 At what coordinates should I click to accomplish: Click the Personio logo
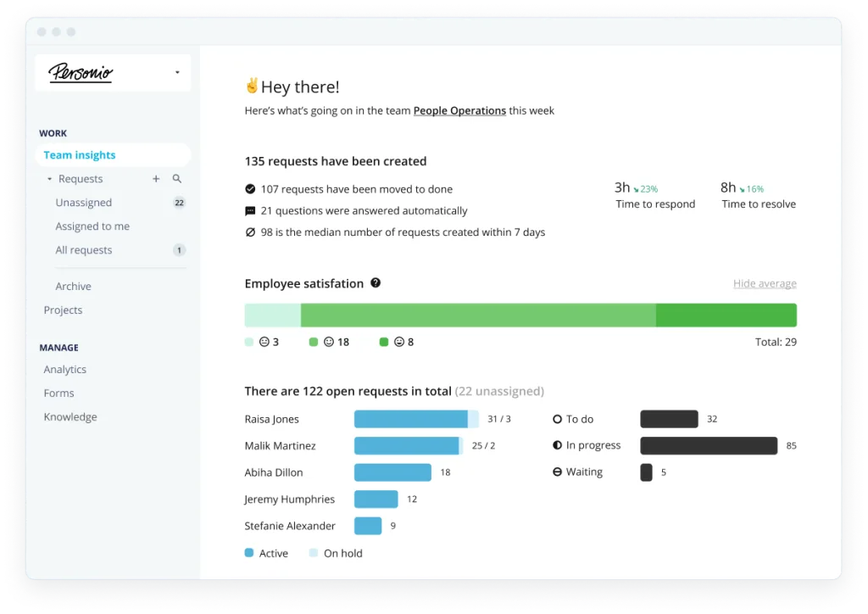coord(81,73)
